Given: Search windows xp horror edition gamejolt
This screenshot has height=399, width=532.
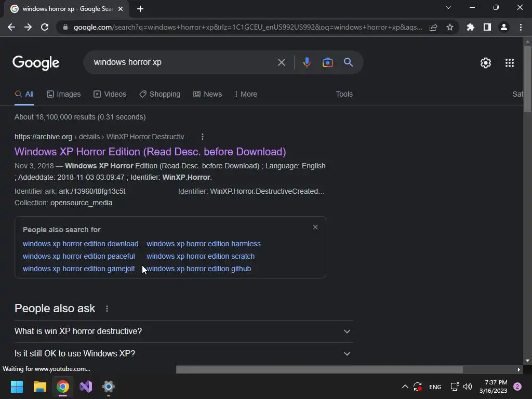Looking at the screenshot, I should click(x=79, y=269).
